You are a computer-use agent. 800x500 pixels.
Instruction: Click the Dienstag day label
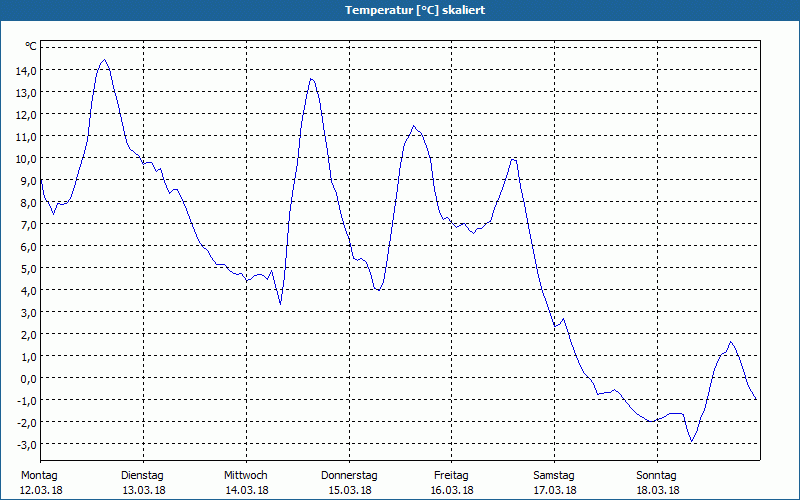142,476
